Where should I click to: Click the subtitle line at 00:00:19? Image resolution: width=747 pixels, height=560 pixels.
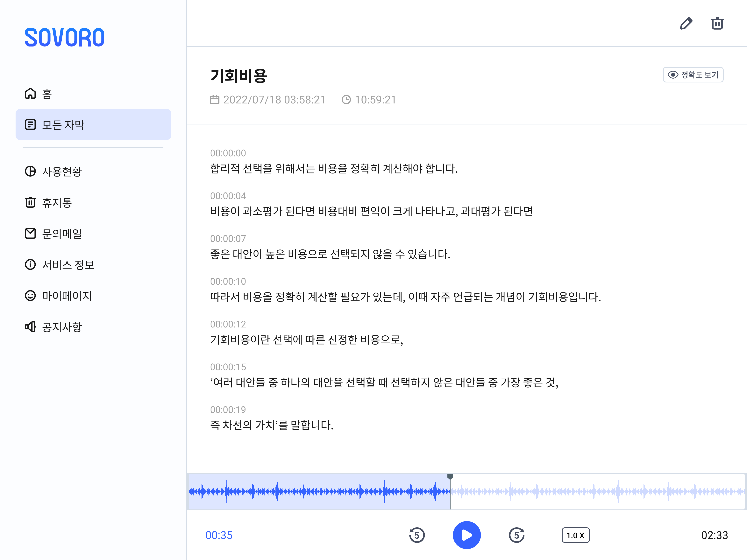pyautogui.click(x=272, y=425)
